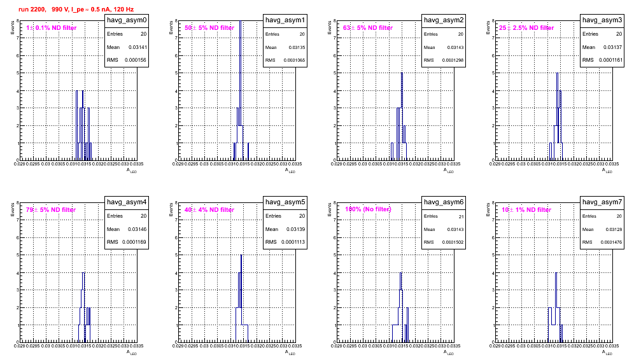Click Mean value 0.03143 in havg_asym2 stats

[x=455, y=47]
